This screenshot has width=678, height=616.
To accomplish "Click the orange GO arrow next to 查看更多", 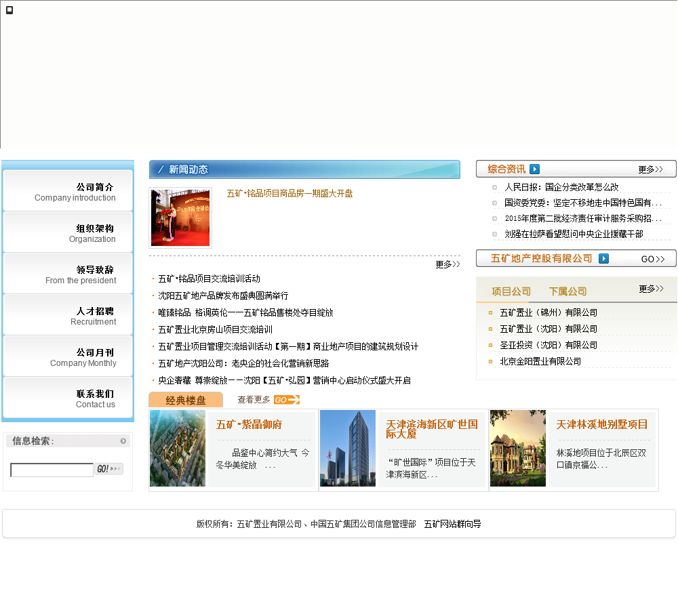I will tap(286, 400).
